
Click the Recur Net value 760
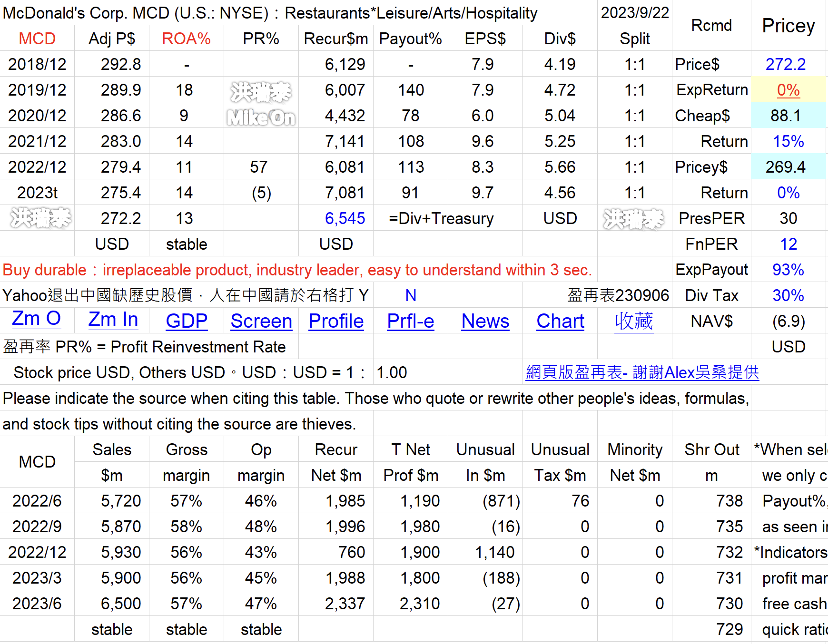(x=352, y=552)
